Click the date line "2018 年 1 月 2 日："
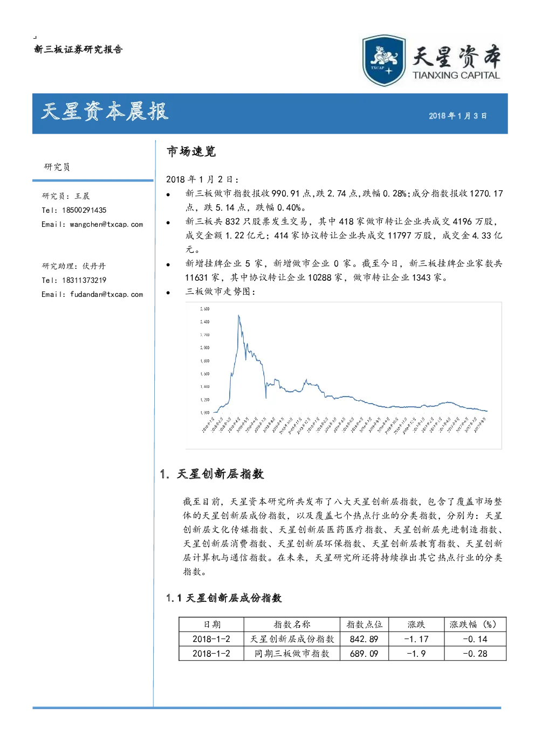The width and height of the screenshot is (535, 756). coord(202,179)
